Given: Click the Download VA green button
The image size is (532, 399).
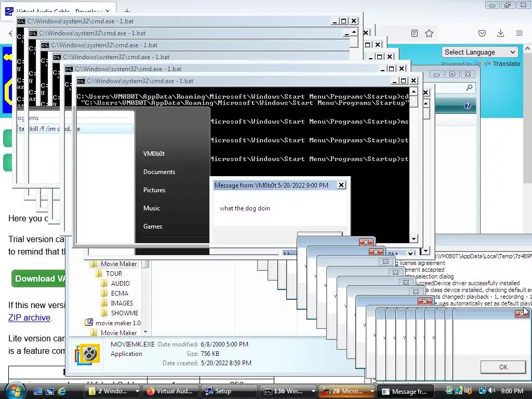Looking at the screenshot, I should 38,278.
